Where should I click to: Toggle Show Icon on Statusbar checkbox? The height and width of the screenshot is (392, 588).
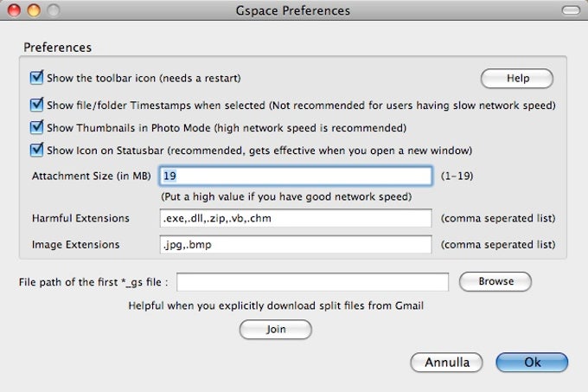tap(36, 150)
